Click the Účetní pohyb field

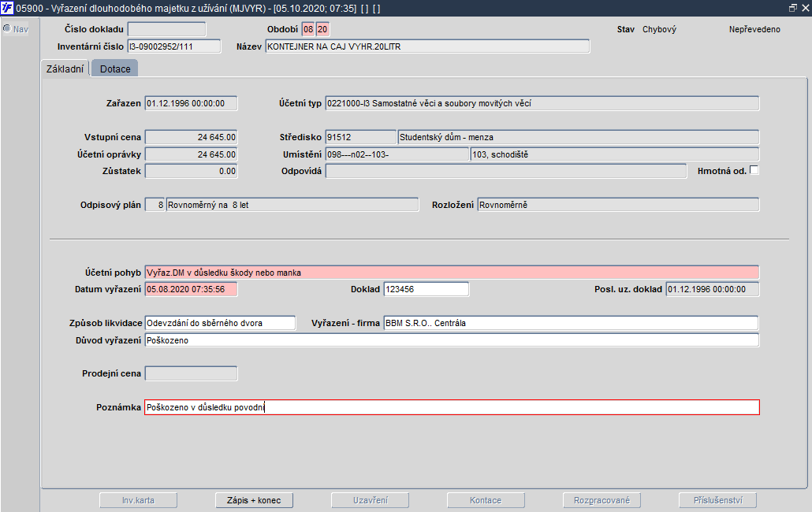tap(452, 273)
